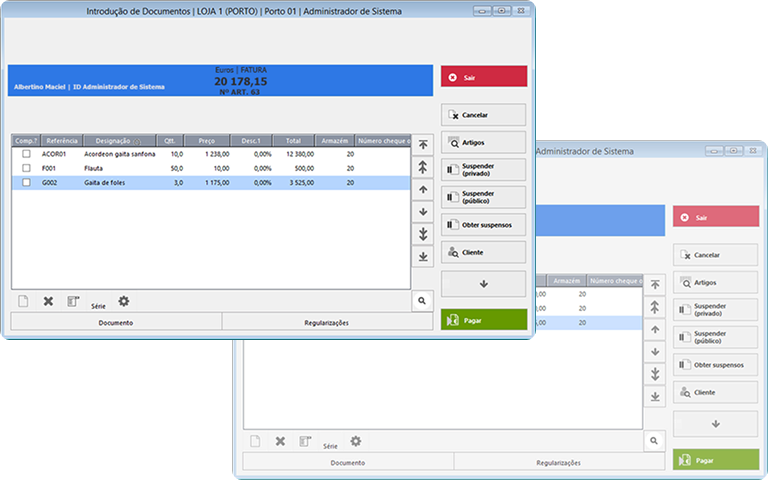Select the Documento tab in front window
768x480 pixels.
click(x=116, y=323)
